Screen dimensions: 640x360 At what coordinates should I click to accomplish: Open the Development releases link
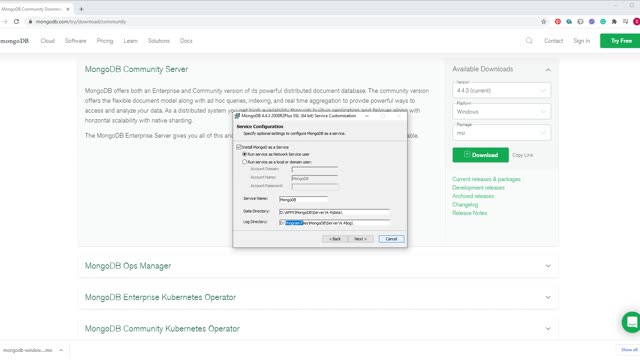(478, 188)
